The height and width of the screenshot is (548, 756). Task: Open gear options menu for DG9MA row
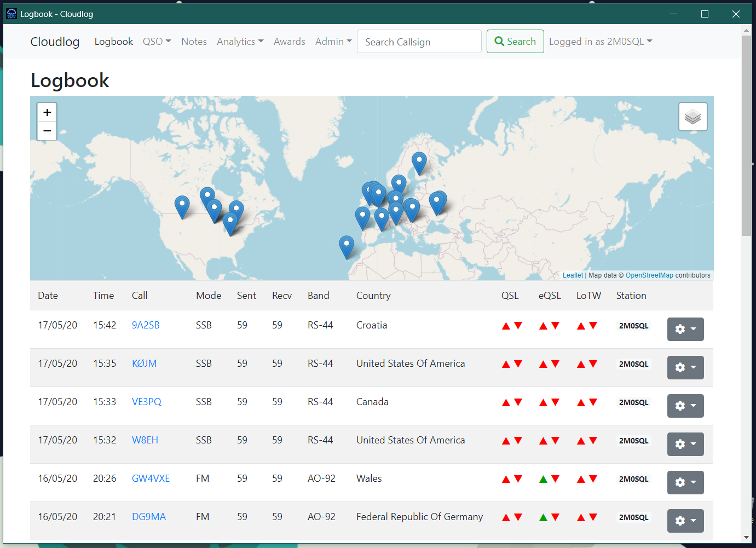685,521
